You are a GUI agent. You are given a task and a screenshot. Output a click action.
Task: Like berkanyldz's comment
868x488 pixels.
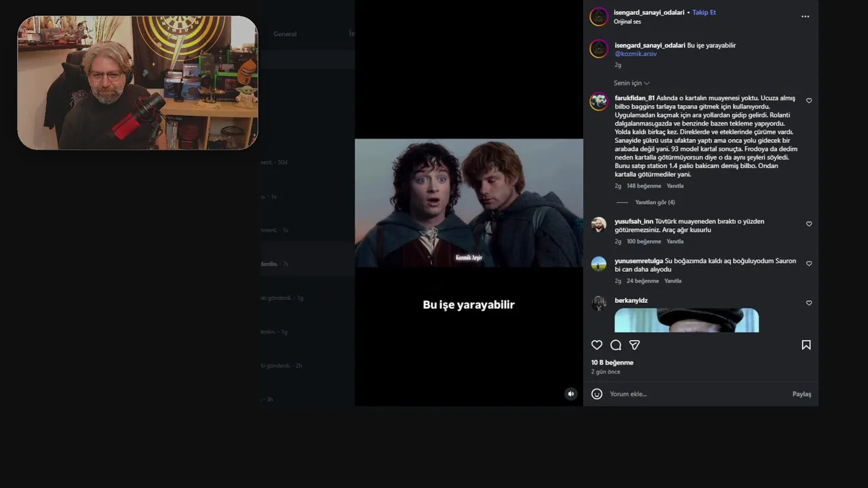pyautogui.click(x=809, y=303)
